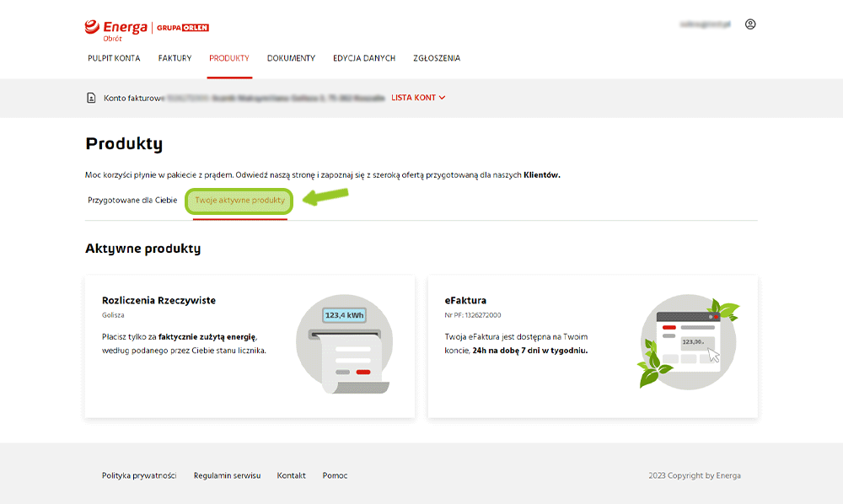This screenshot has width=843, height=504.
Task: Expand the Lista kont dropdown
Action: coord(418,98)
